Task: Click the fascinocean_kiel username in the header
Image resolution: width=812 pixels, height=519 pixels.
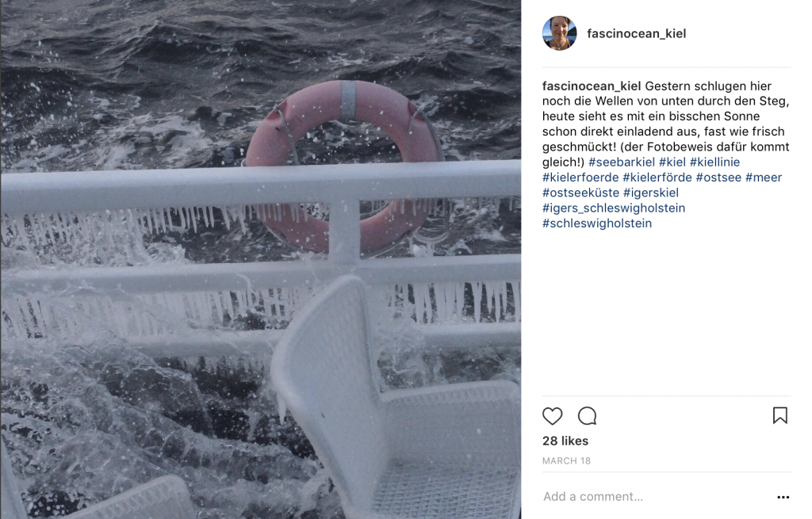Action: coord(637,33)
